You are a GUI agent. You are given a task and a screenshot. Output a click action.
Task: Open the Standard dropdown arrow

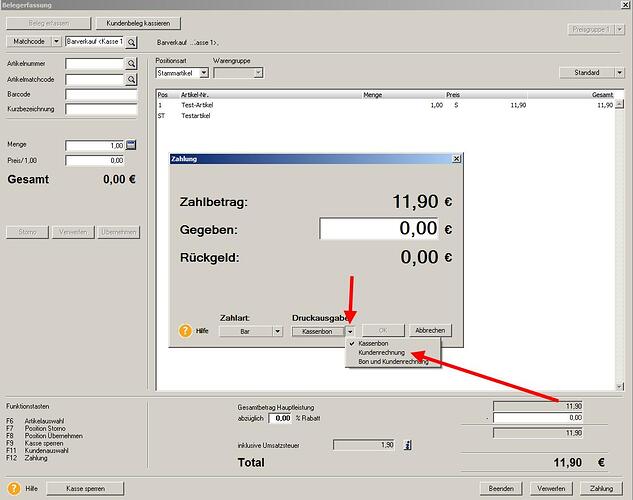tap(620, 73)
